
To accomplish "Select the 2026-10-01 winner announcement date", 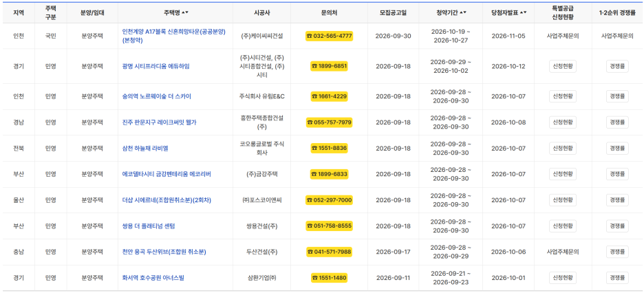I will (508, 278).
